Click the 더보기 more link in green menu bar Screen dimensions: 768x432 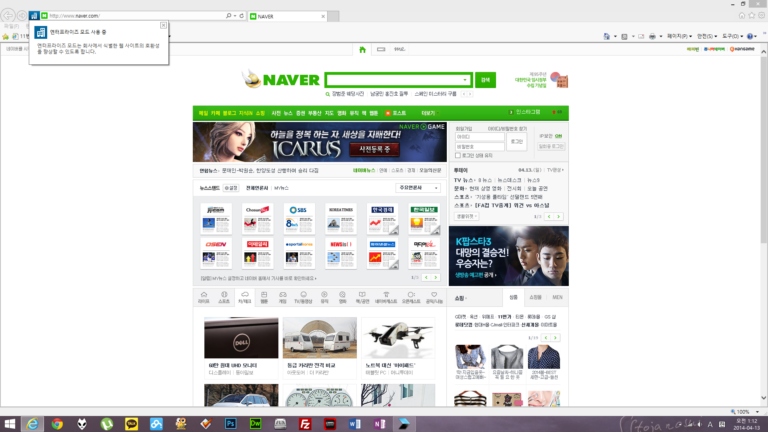pyautogui.click(x=429, y=113)
